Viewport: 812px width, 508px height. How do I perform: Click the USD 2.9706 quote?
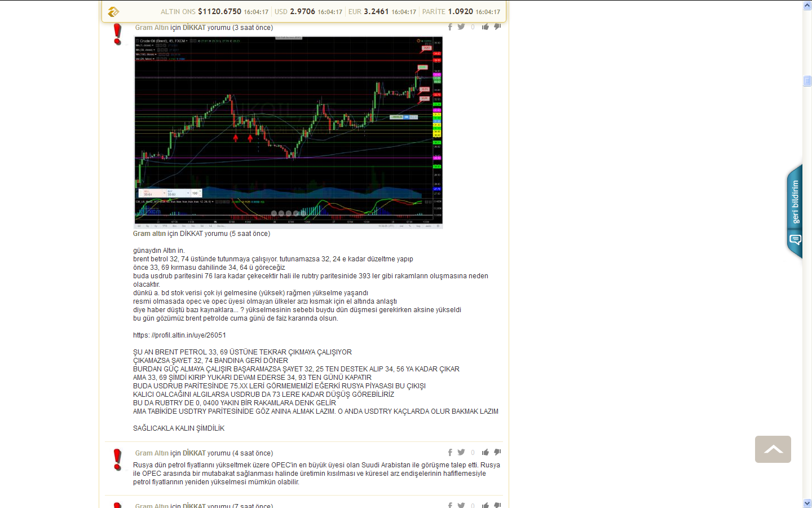coord(308,11)
